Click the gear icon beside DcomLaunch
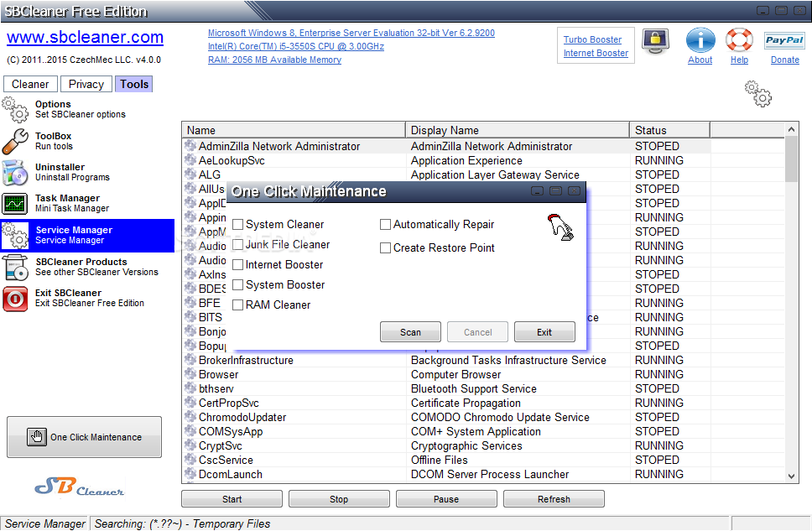This screenshot has width=812, height=531. pos(190,474)
